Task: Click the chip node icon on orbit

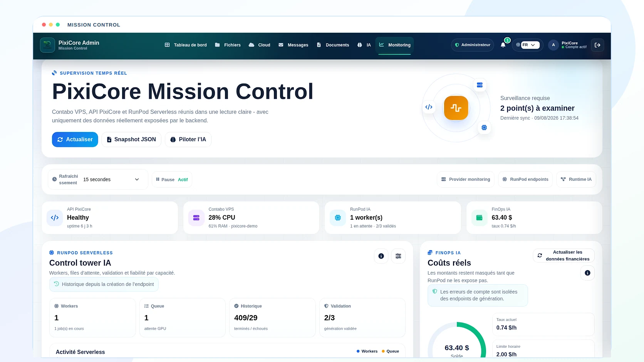Action: [484, 127]
